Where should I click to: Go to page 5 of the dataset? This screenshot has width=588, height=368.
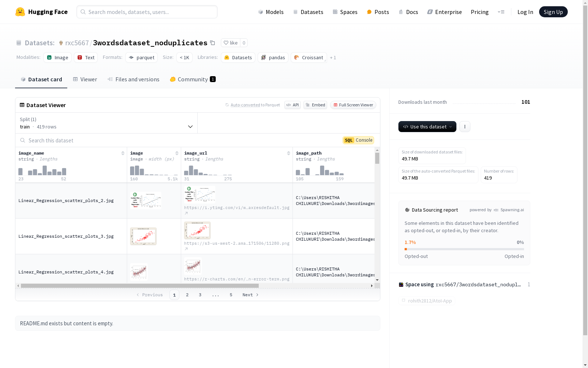click(x=231, y=295)
